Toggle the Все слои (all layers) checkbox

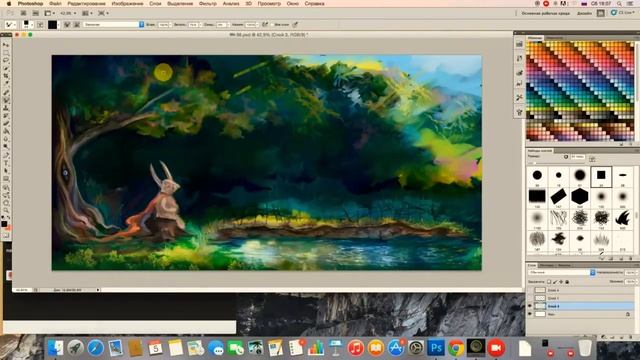point(272,24)
